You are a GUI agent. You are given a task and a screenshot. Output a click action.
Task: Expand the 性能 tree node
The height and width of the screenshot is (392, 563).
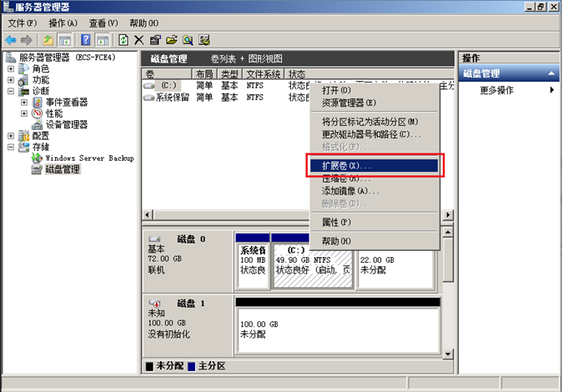[x=24, y=114]
